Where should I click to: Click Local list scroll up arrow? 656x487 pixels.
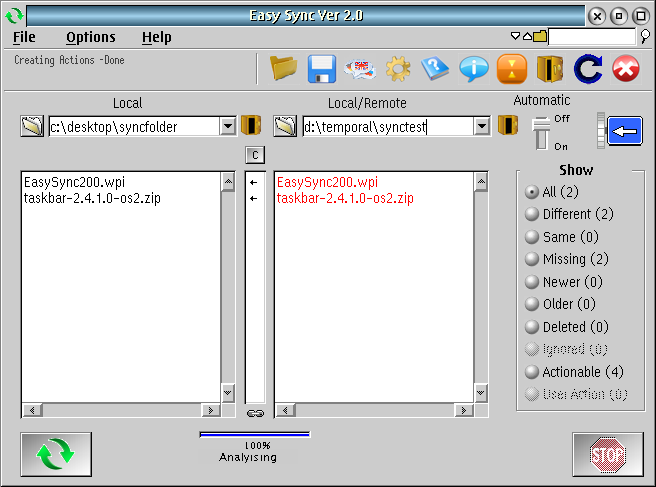coord(228,182)
